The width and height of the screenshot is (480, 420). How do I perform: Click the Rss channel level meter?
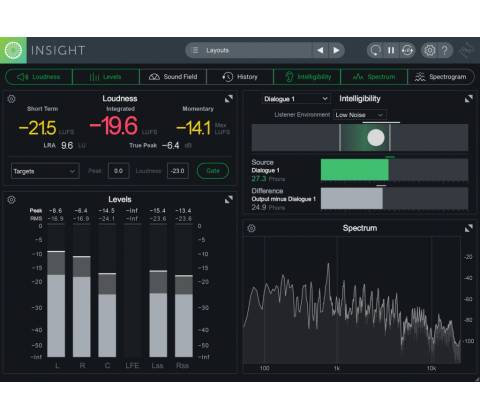[x=184, y=290]
